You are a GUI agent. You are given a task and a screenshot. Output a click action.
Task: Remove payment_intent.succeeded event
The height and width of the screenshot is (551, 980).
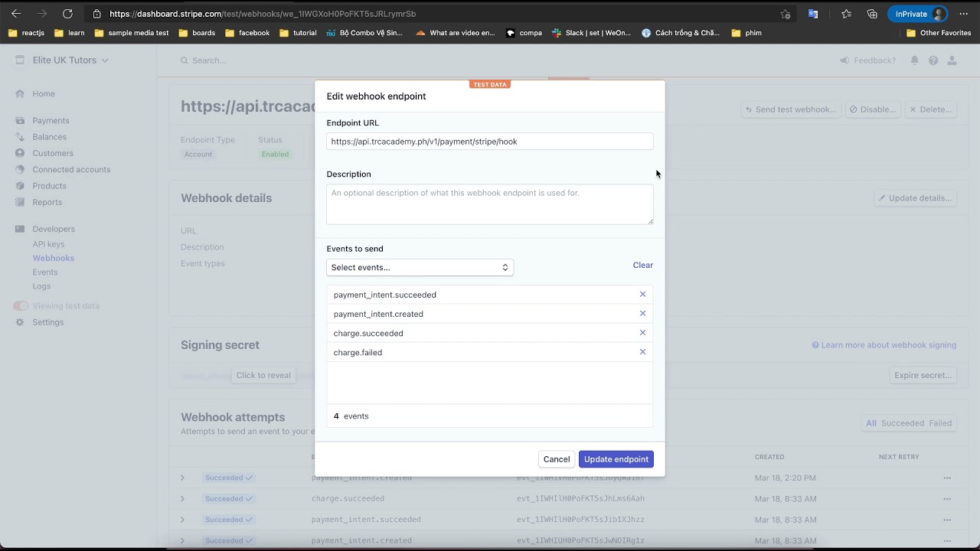pos(642,294)
